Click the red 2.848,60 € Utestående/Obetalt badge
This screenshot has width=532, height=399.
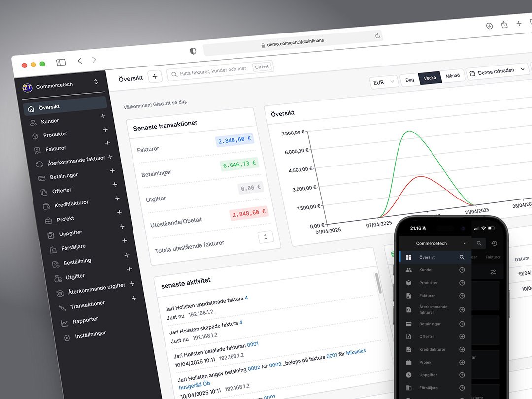[249, 213]
